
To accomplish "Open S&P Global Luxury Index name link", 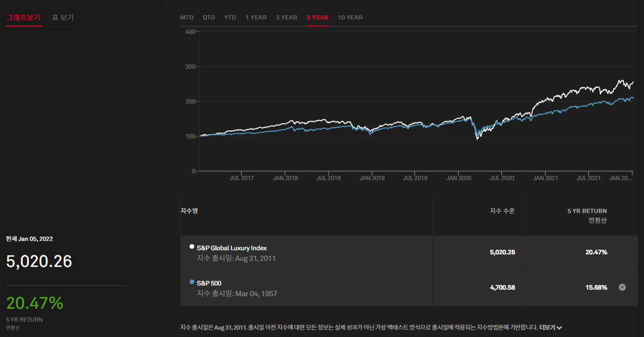I will pyautogui.click(x=232, y=248).
